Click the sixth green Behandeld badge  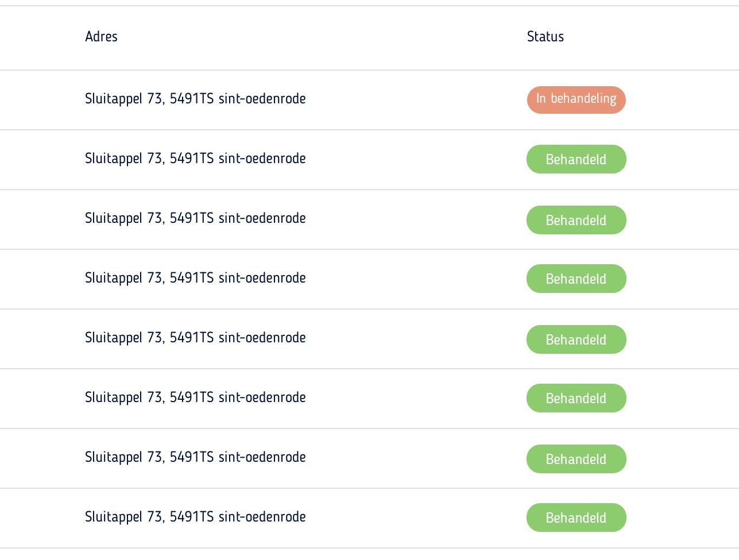click(576, 459)
